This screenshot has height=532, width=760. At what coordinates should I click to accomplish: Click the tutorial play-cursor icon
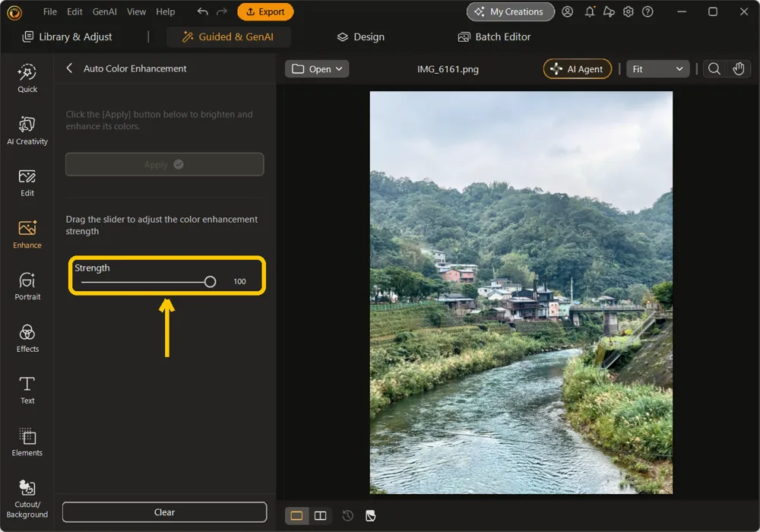[609, 11]
